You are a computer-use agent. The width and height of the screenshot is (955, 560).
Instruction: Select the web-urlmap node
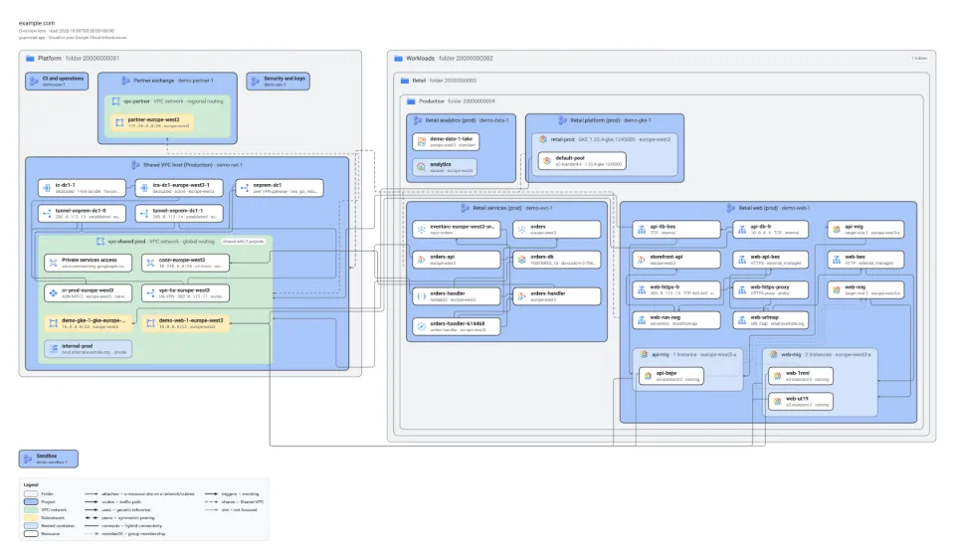[770, 320]
